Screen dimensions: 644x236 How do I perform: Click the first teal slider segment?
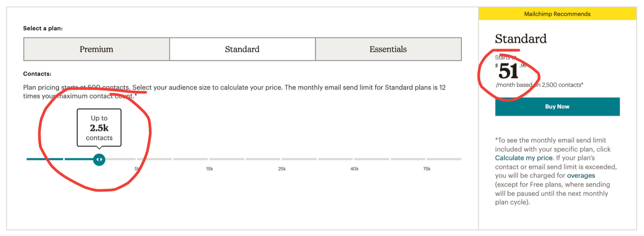click(44, 159)
